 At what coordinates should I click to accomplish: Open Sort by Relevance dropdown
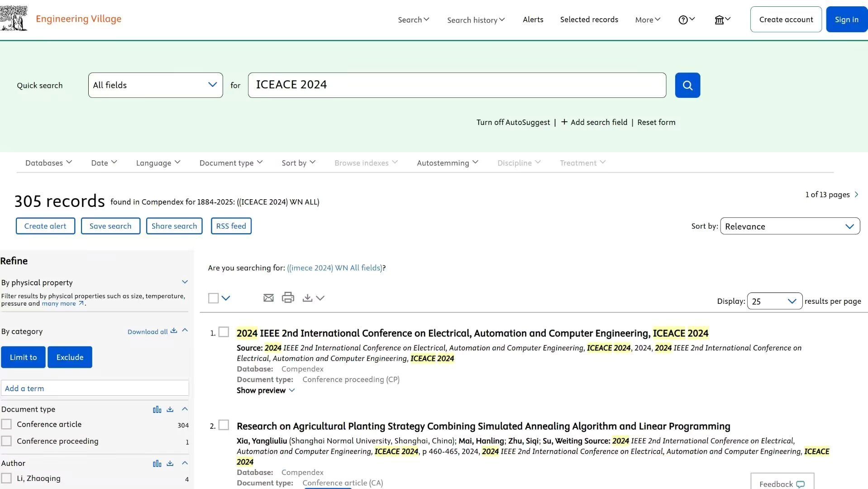[x=790, y=226]
